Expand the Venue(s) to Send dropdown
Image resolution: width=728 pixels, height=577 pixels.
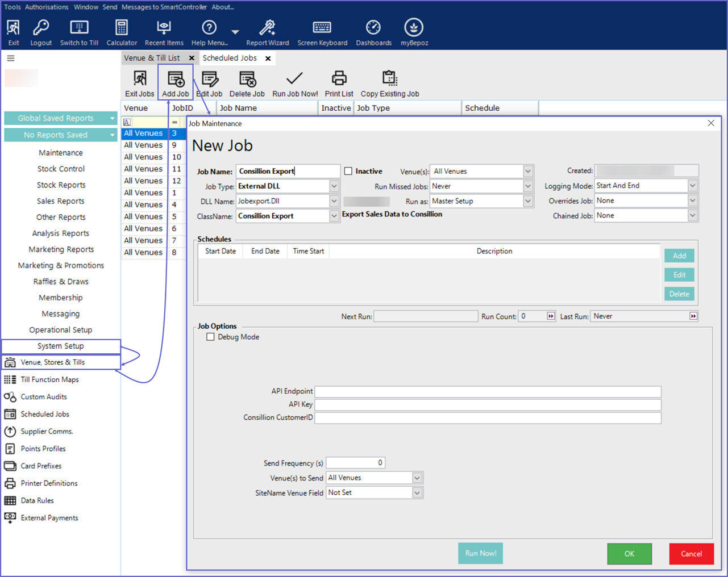417,478
